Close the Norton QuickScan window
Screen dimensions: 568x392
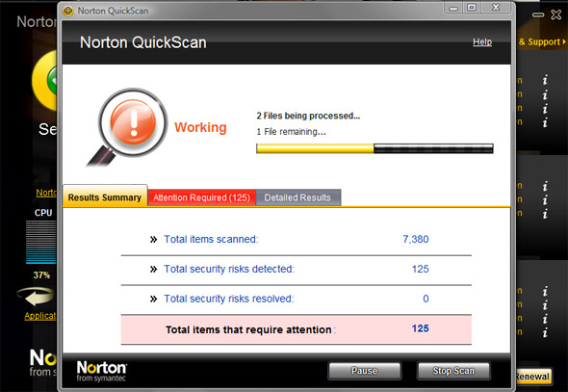click(x=496, y=8)
